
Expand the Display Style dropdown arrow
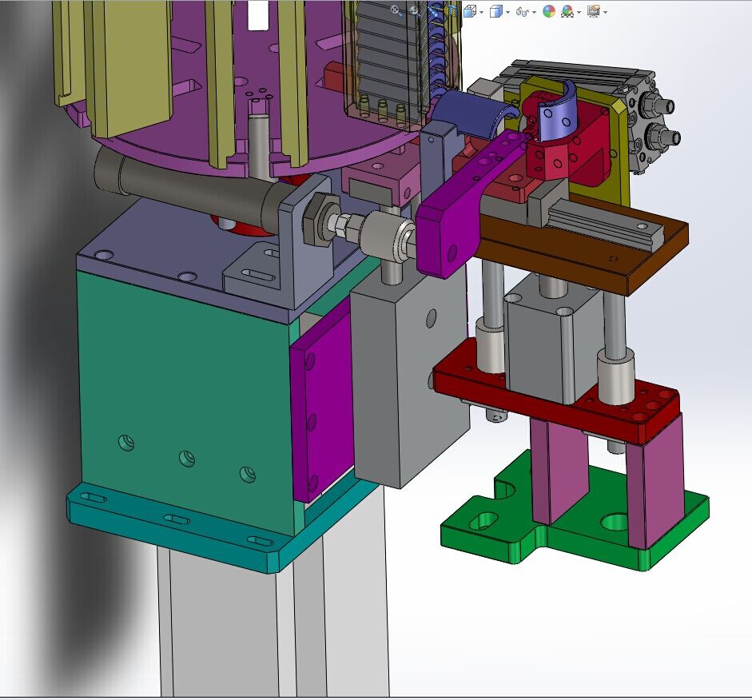[x=508, y=12]
